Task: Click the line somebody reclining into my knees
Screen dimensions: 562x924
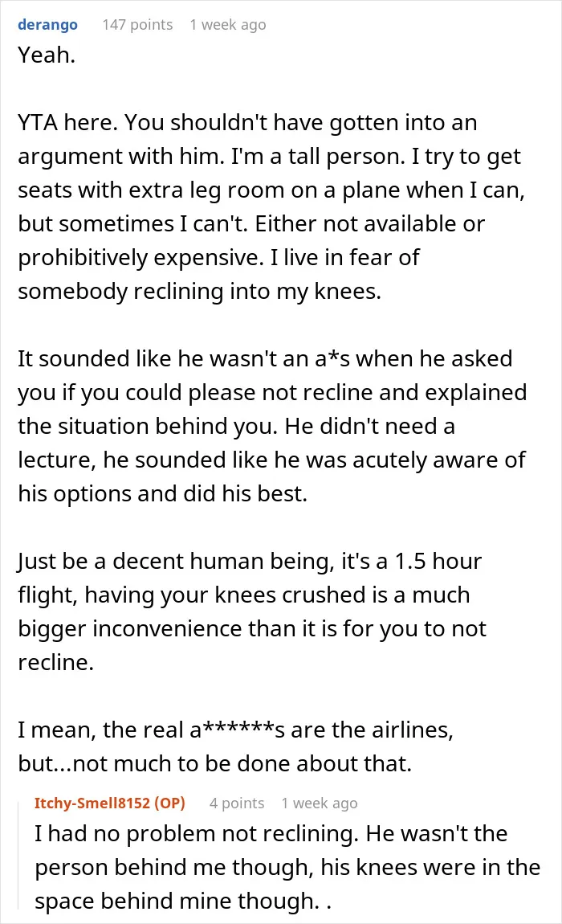Action: point(200,291)
